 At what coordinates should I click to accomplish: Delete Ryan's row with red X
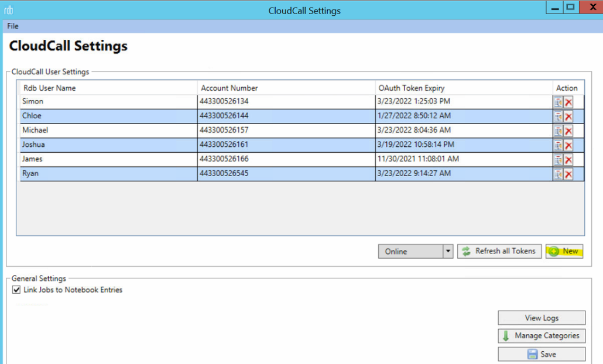(568, 174)
